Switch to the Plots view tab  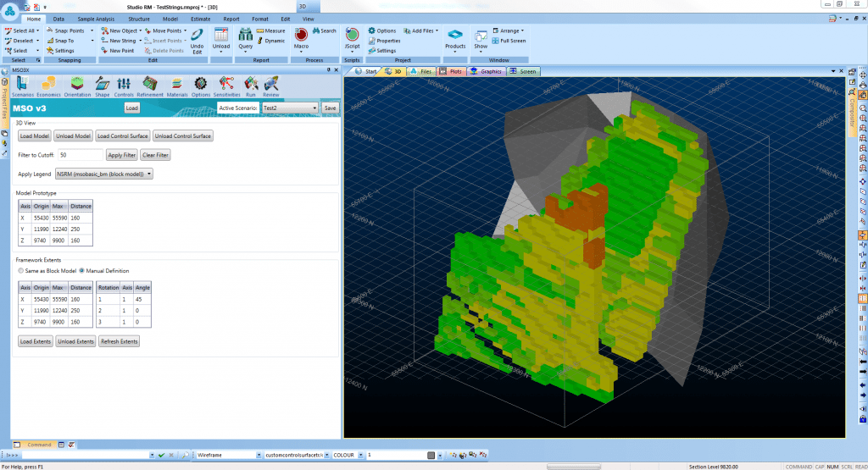tap(451, 71)
